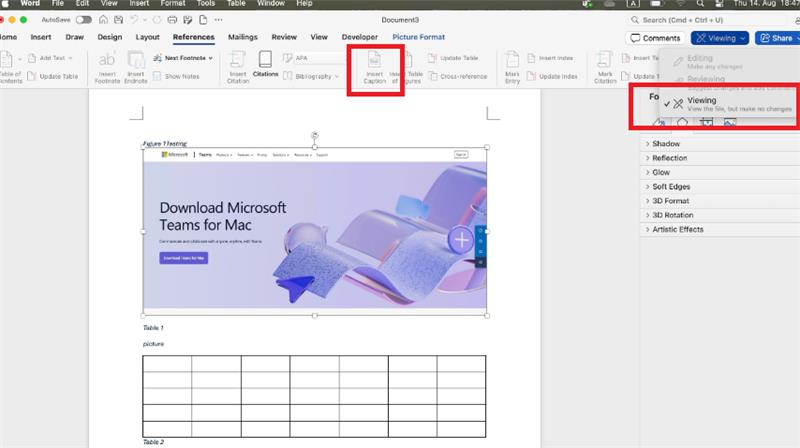Screen dimensions: 800x448
Task: Switch to the Review ribbon tab
Action: (x=284, y=37)
